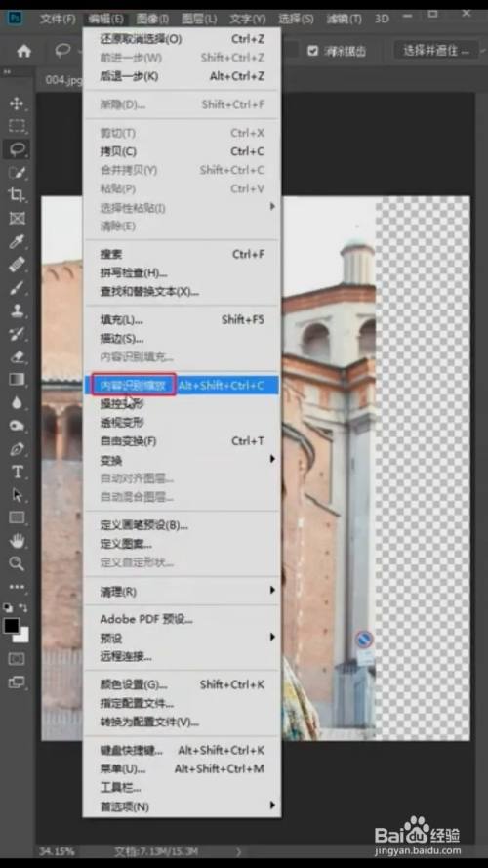Viewport: 488px width, 868px height.
Task: Open status bar document info arrow
Action: [x=239, y=851]
